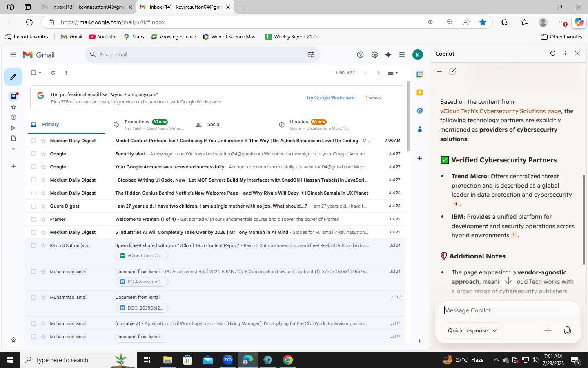Open the Drafts folder icon in sidebar
The image size is (588, 368).
[13, 138]
